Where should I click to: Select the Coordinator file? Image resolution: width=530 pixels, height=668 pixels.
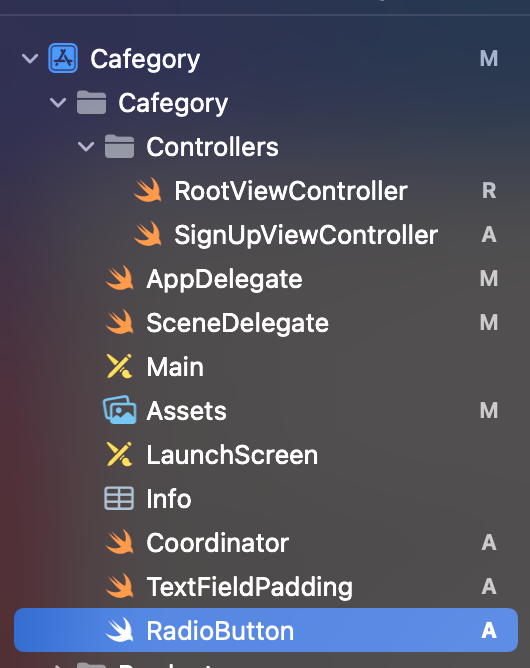217,543
